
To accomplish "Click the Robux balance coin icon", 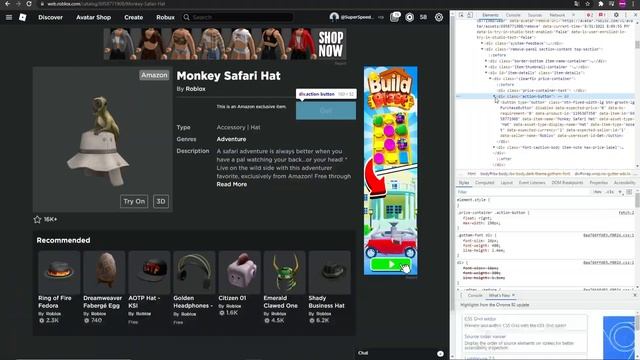I will 409,17.
